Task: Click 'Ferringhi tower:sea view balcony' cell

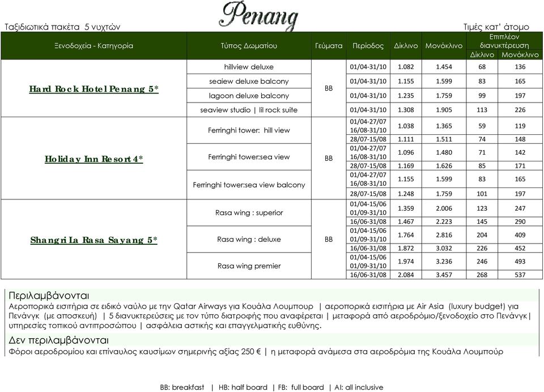Action: click(249, 185)
